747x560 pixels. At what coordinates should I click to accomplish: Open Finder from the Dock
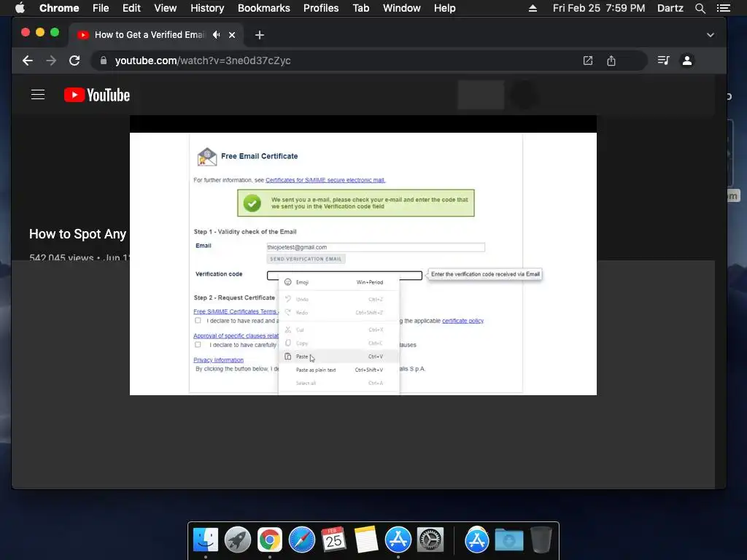click(206, 540)
